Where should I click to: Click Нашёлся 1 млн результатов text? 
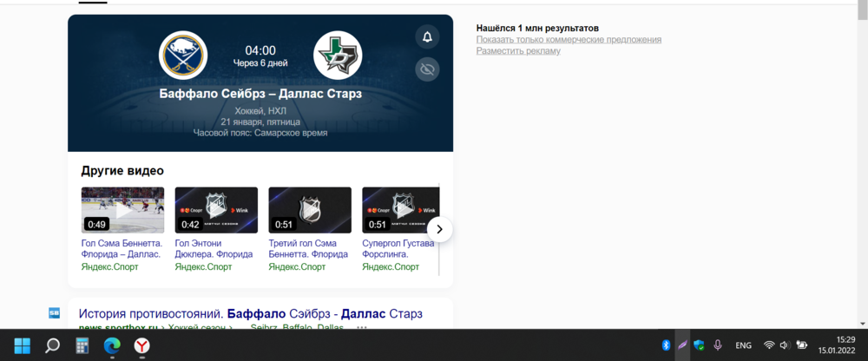537,29
